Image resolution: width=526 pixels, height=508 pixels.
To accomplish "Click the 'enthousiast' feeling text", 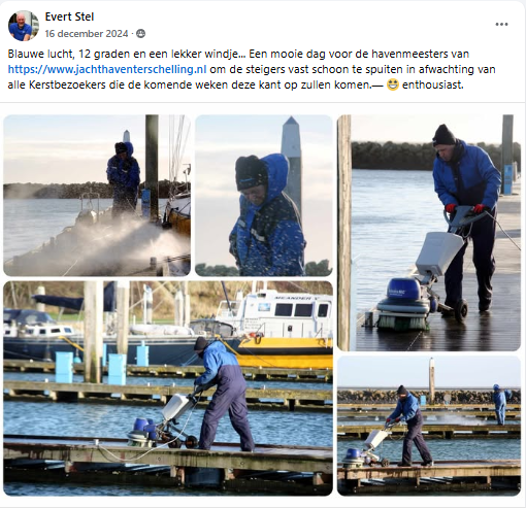I will [x=433, y=85].
